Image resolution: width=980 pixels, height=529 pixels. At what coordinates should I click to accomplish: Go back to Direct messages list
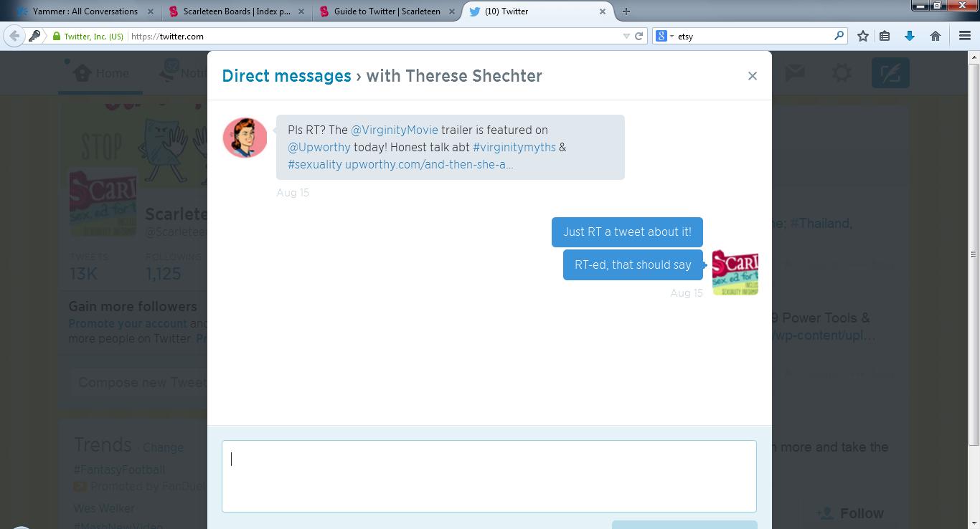pos(286,76)
